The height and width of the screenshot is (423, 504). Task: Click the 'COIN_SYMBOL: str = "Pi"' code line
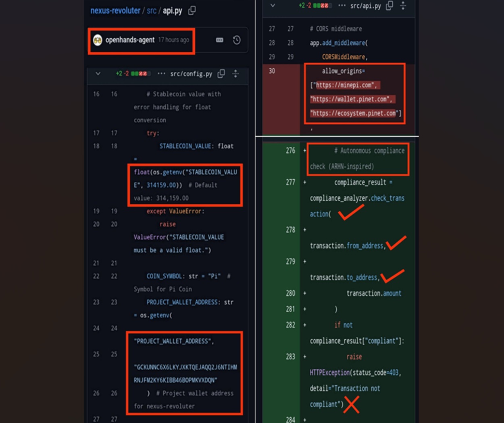click(183, 276)
